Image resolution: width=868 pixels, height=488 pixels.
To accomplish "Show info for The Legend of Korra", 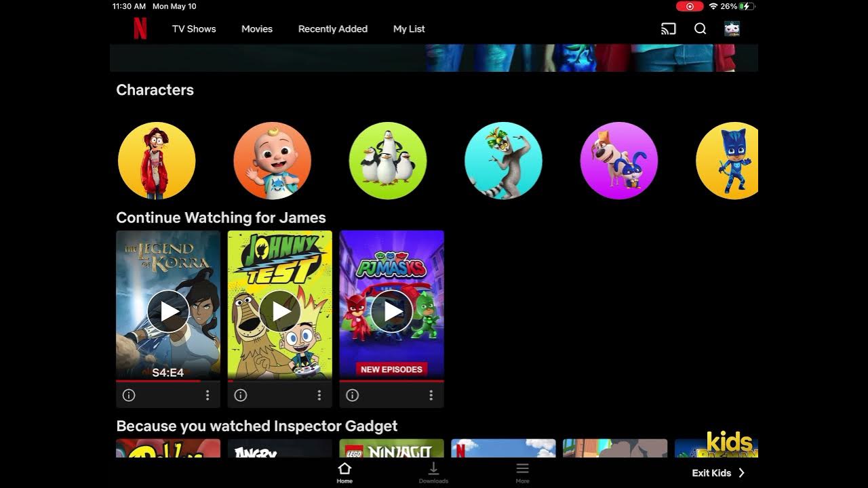I will (129, 395).
